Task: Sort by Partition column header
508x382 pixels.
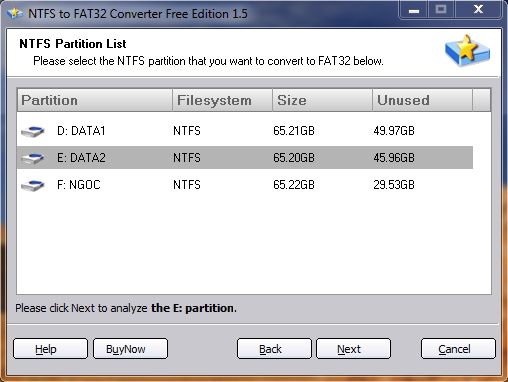Action: (x=95, y=100)
